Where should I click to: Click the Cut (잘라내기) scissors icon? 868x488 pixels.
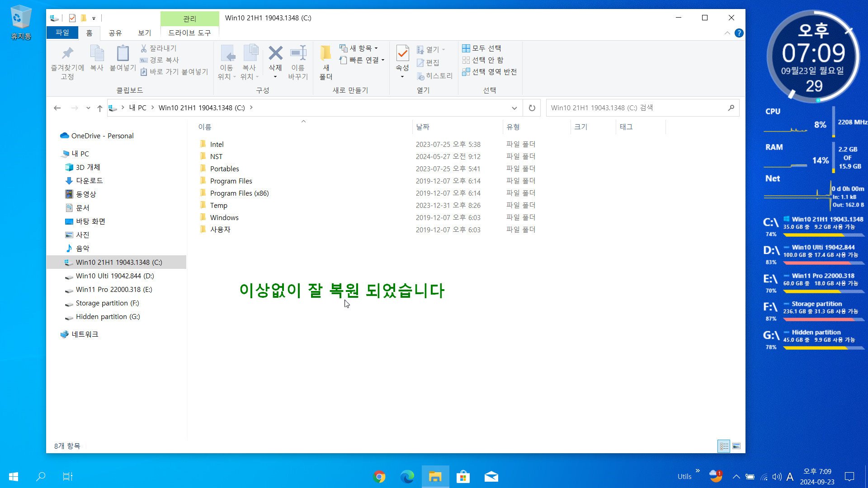(144, 48)
